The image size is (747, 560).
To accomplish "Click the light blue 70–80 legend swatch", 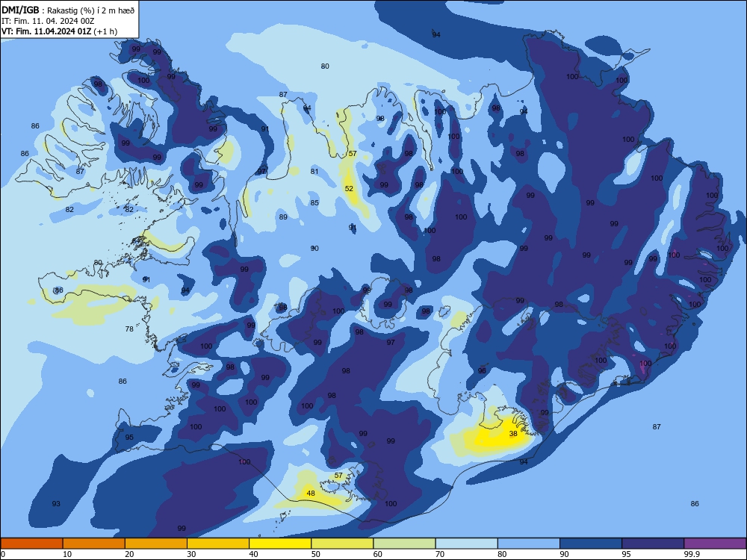I will (x=466, y=544).
